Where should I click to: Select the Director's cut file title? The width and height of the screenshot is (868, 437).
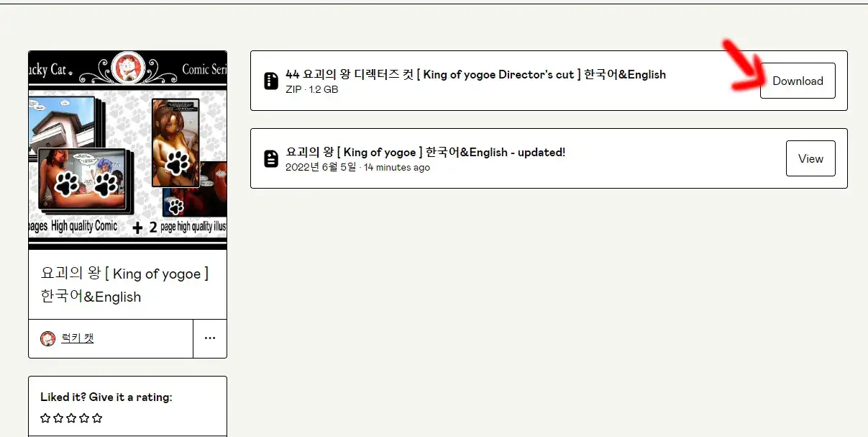tap(475, 74)
